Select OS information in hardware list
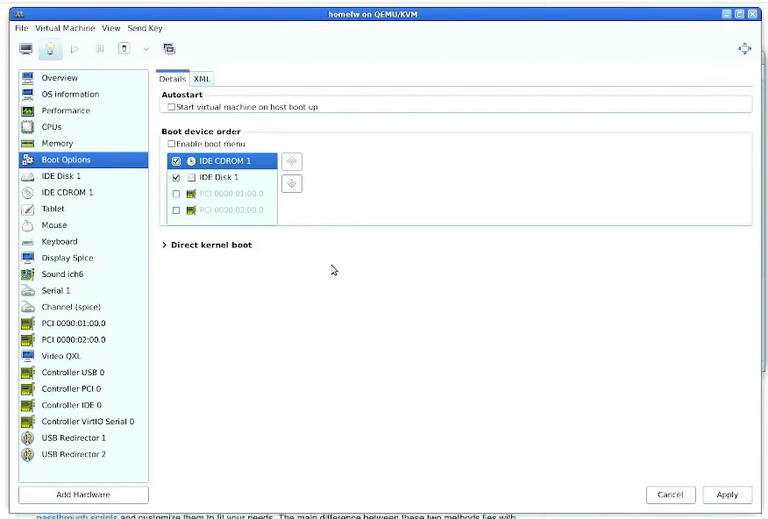The image size is (768, 519). click(x=83, y=94)
